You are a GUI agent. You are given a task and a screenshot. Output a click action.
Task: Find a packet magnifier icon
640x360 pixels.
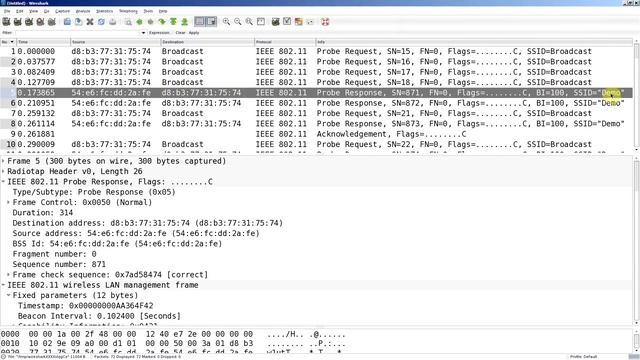(x=128, y=22)
